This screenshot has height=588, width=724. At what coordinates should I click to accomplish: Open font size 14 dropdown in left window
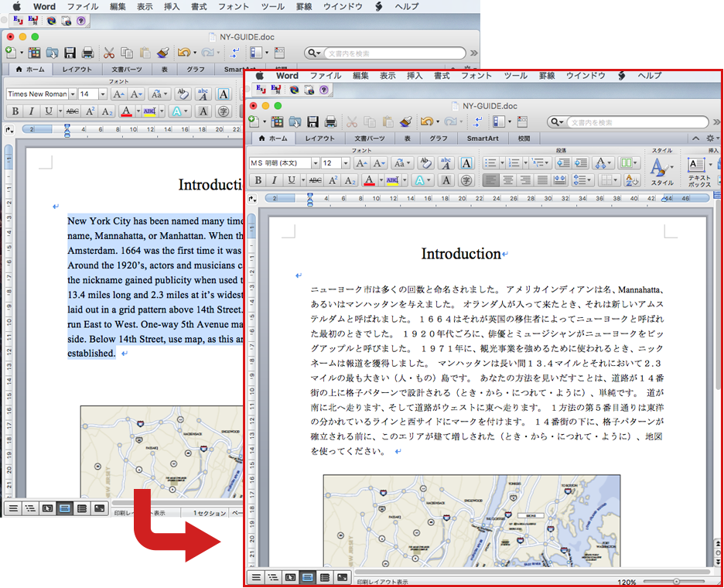point(103,94)
